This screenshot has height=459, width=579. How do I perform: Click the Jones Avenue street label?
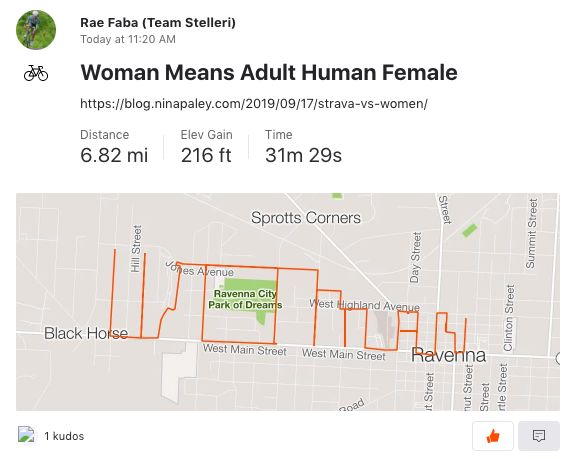coord(199,269)
